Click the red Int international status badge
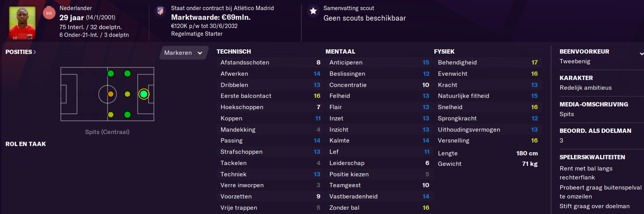This screenshot has width=644, height=214. pyautogui.click(x=49, y=13)
